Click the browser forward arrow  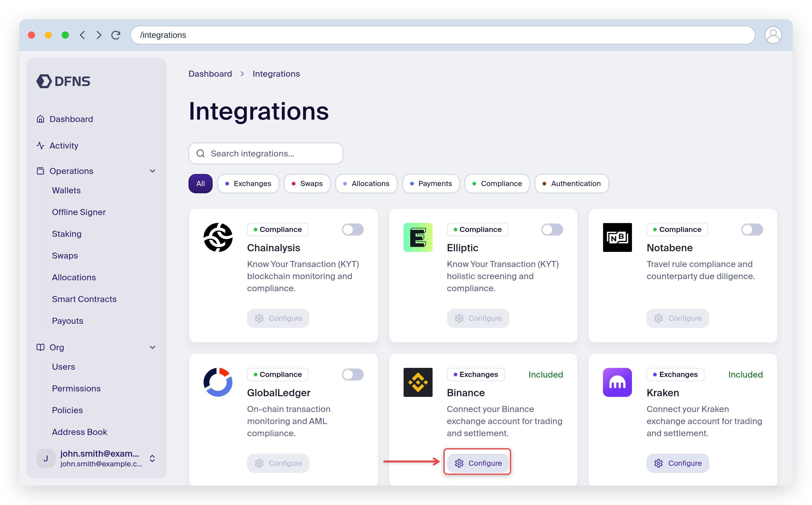[99, 35]
